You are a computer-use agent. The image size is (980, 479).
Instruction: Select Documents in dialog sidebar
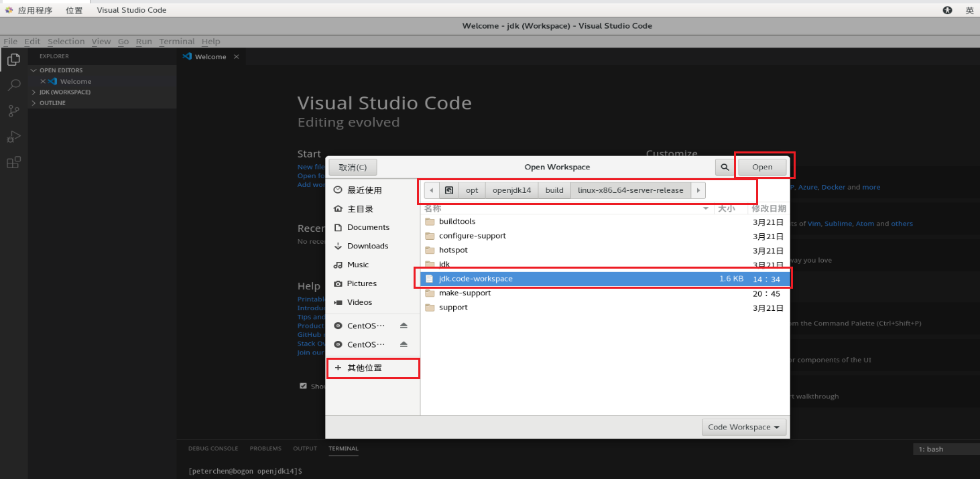(373, 227)
